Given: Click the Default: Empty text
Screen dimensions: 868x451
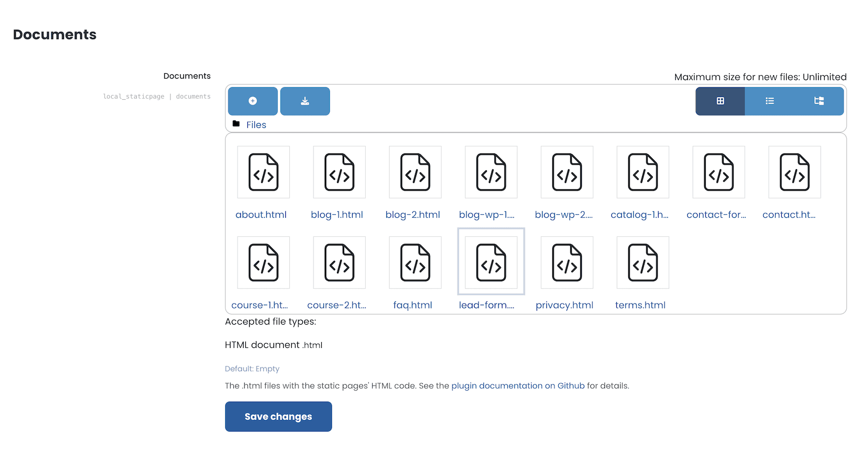Looking at the screenshot, I should [x=252, y=369].
